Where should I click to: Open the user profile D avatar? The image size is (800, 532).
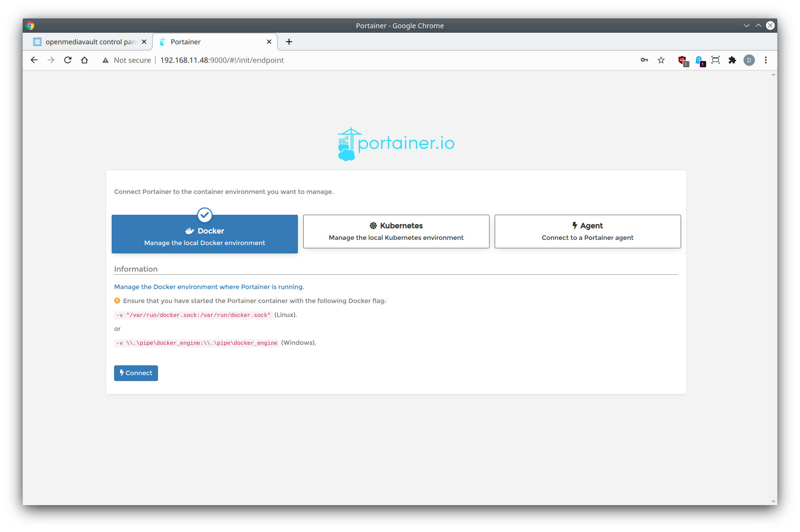click(749, 60)
